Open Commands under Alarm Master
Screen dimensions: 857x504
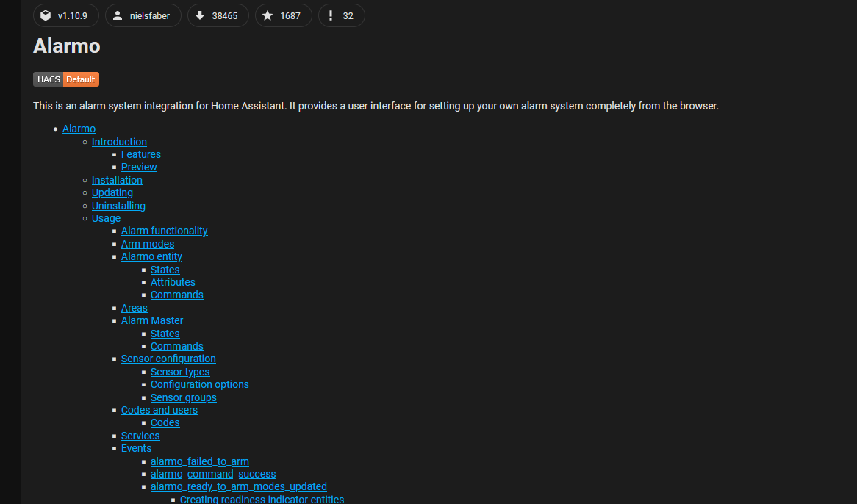pyautogui.click(x=177, y=346)
